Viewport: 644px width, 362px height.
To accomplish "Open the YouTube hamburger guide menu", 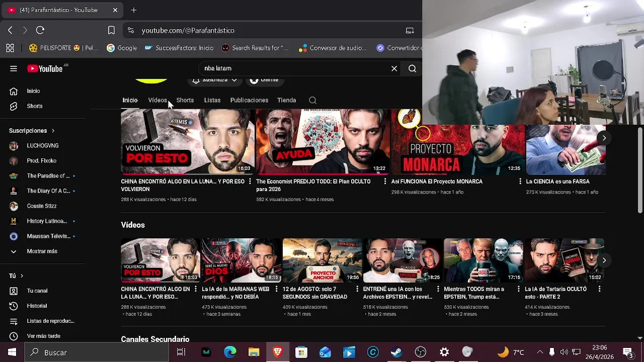I will tap(14, 69).
